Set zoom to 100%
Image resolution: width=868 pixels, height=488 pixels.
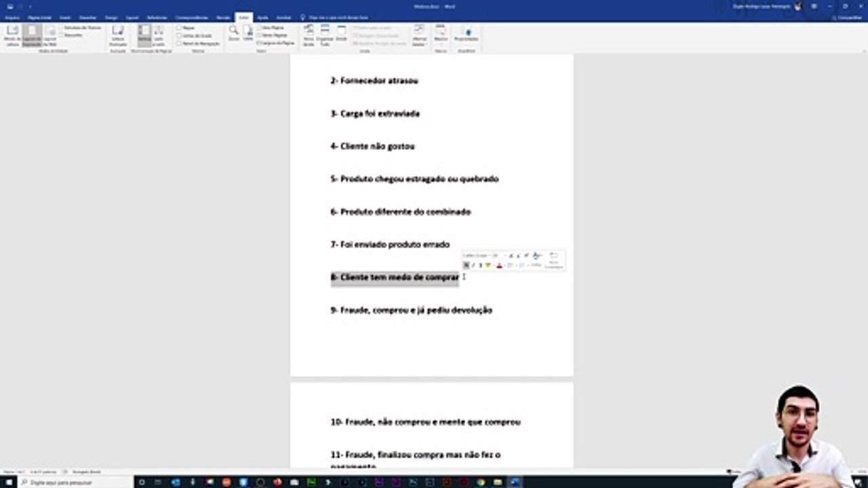pyautogui.click(x=248, y=34)
